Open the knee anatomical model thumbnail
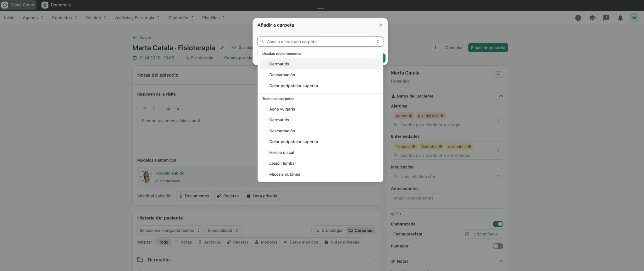The width and height of the screenshot is (644, 271). point(146,177)
